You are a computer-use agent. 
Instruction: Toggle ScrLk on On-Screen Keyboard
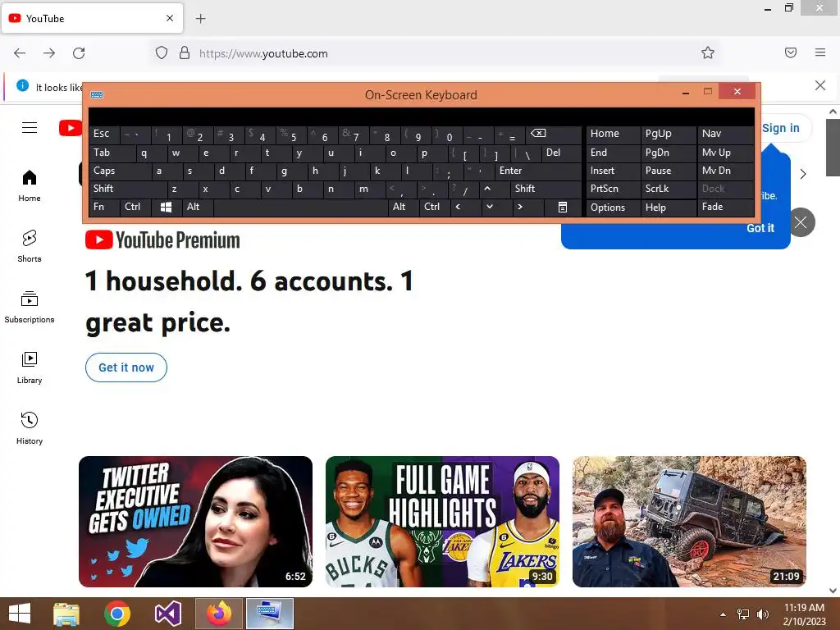click(668, 189)
